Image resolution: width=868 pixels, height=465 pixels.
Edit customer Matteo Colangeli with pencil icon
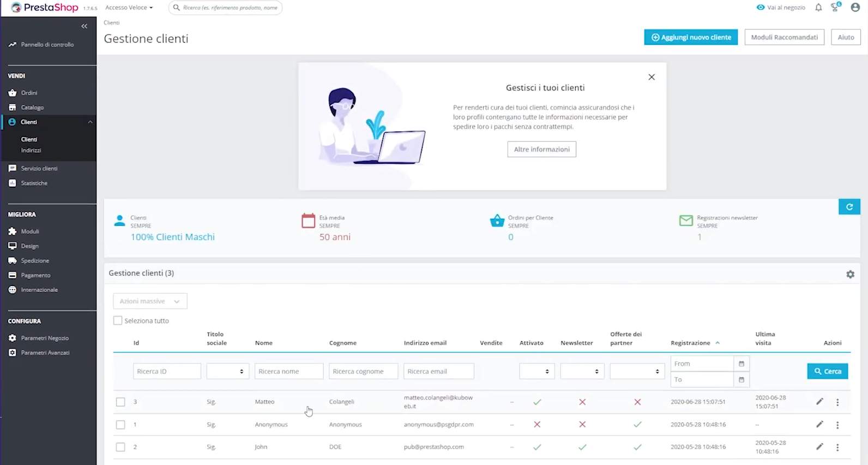819,402
